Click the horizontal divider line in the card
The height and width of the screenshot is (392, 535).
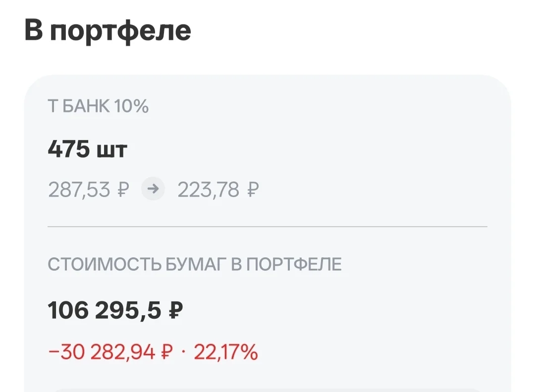click(x=267, y=226)
